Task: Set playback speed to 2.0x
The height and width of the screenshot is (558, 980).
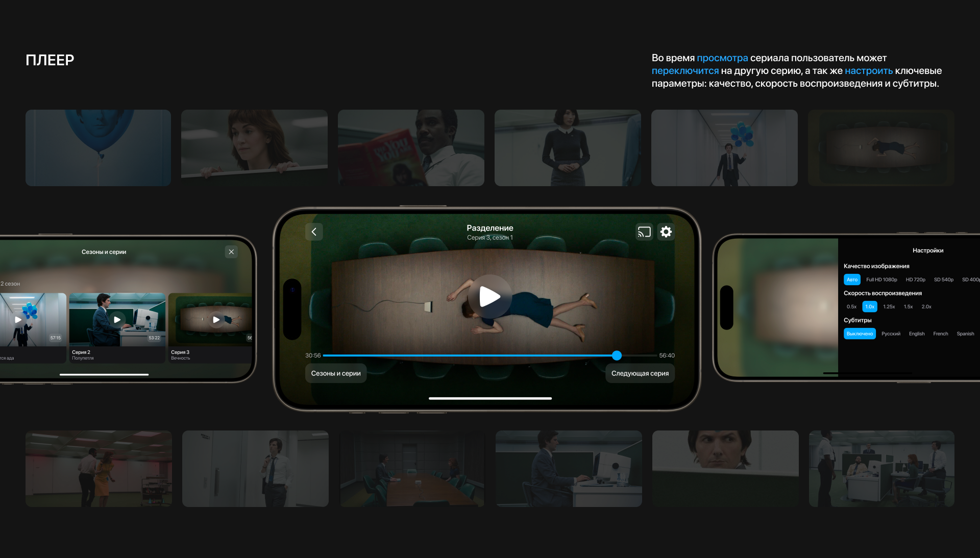Action: tap(926, 307)
